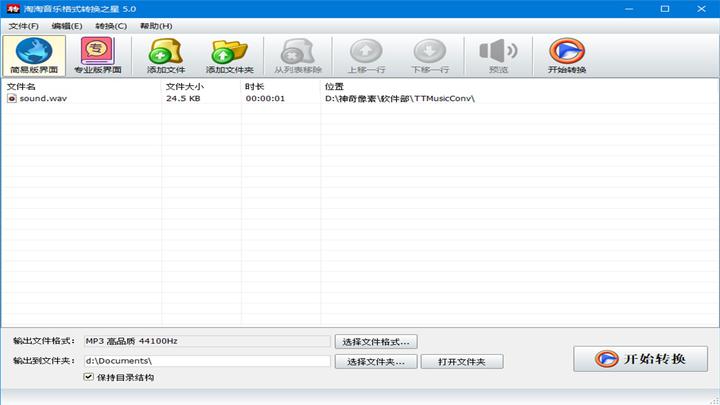This screenshot has width=720, height=405.
Task: Click the 开始转换 toolbar icon
Action: coord(567,56)
